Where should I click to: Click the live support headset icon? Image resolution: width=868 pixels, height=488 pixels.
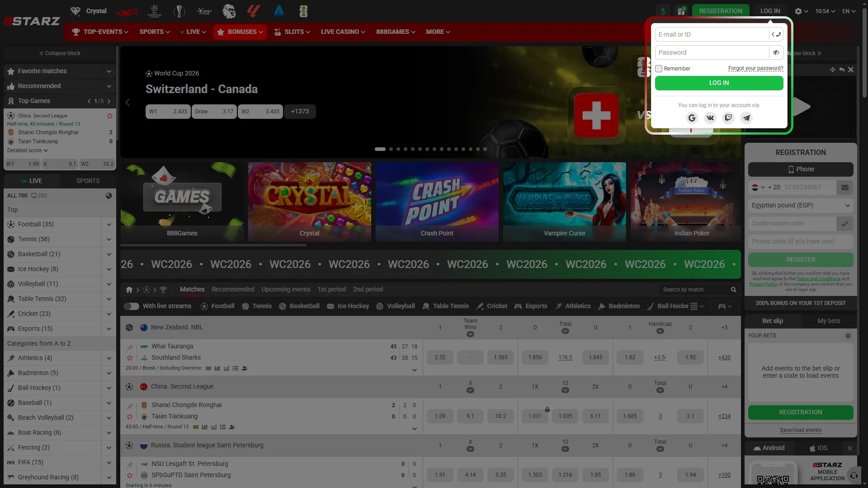854,475
